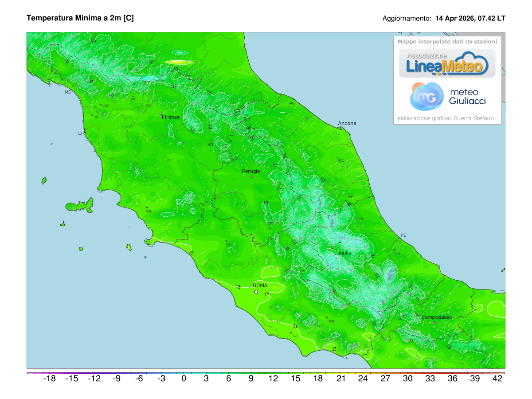Click the Firenze station marker
The height and width of the screenshot is (399, 532).
point(160,114)
